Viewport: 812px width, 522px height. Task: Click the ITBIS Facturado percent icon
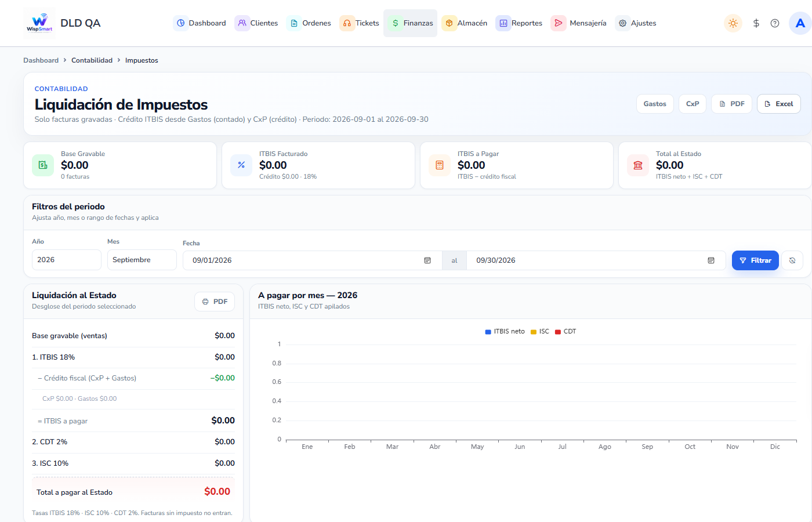[x=241, y=165]
